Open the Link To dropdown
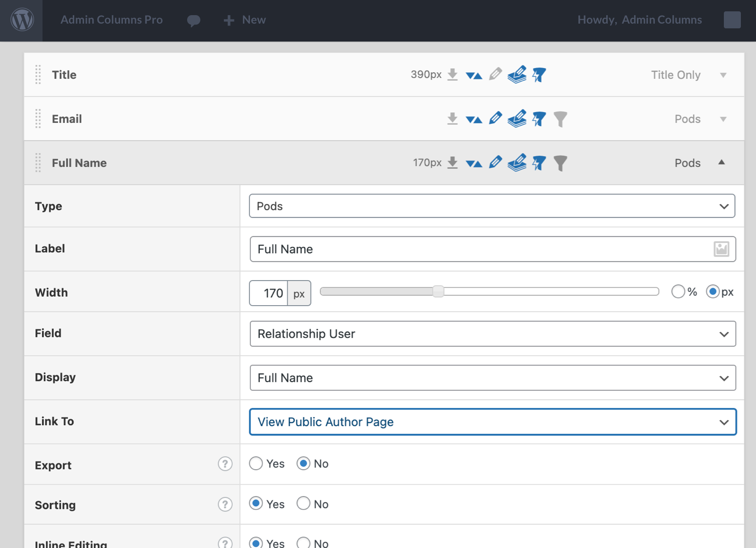This screenshot has width=756, height=548. 493,422
